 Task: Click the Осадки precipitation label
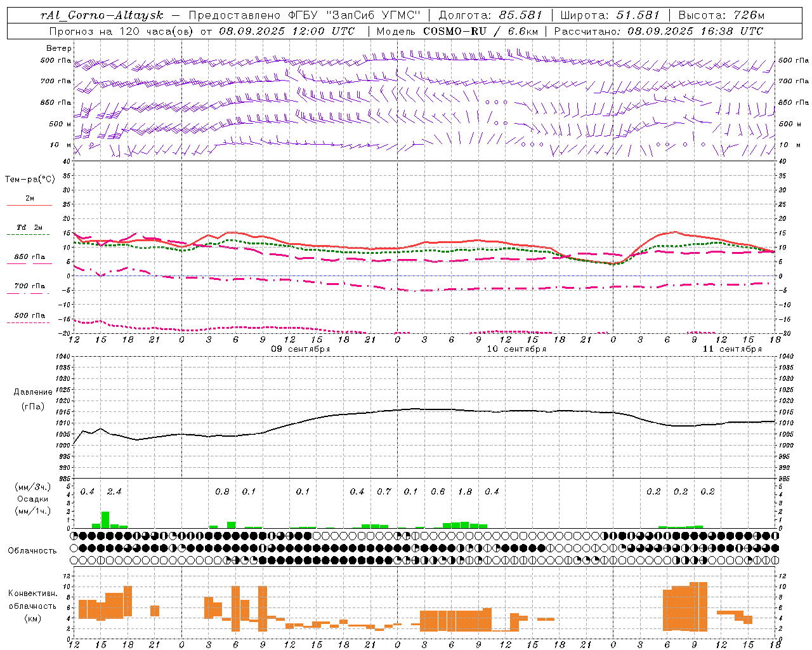33,499
